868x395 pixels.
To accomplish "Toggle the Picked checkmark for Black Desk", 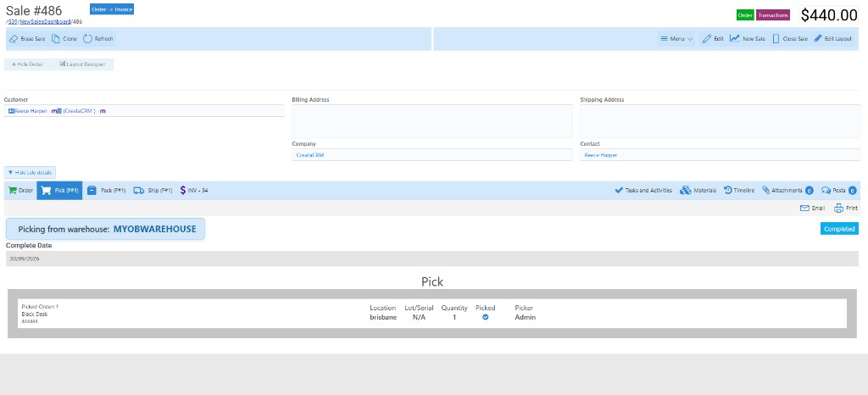I will [x=486, y=318].
